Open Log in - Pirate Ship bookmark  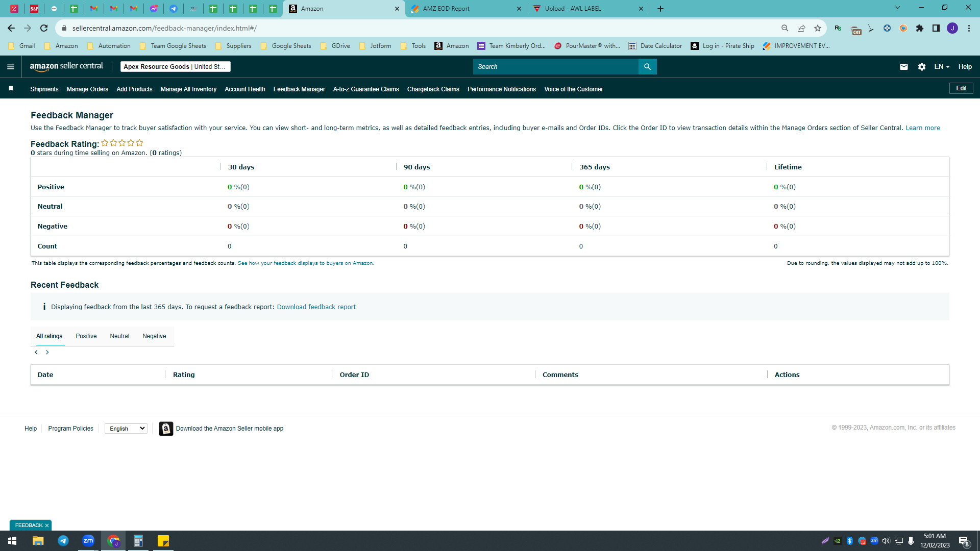pyautogui.click(x=722, y=46)
